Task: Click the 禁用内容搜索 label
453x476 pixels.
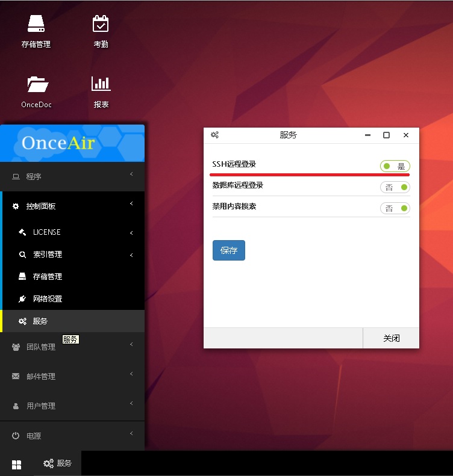Action: click(234, 206)
